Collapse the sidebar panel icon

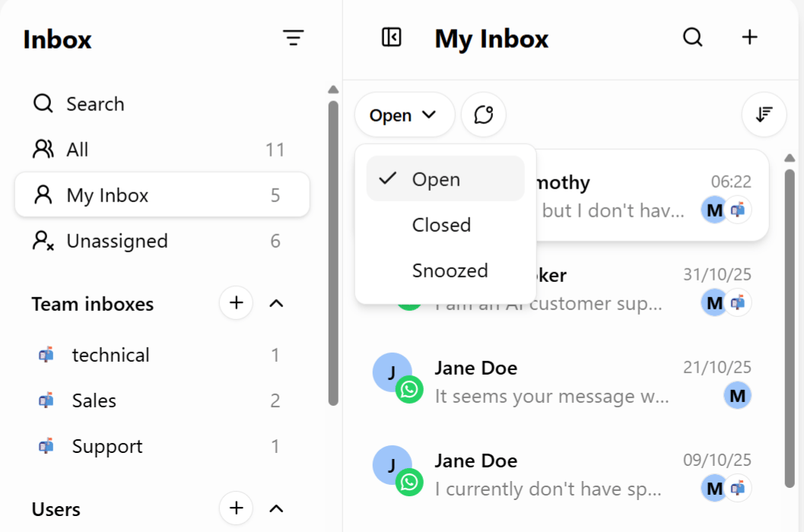click(391, 37)
